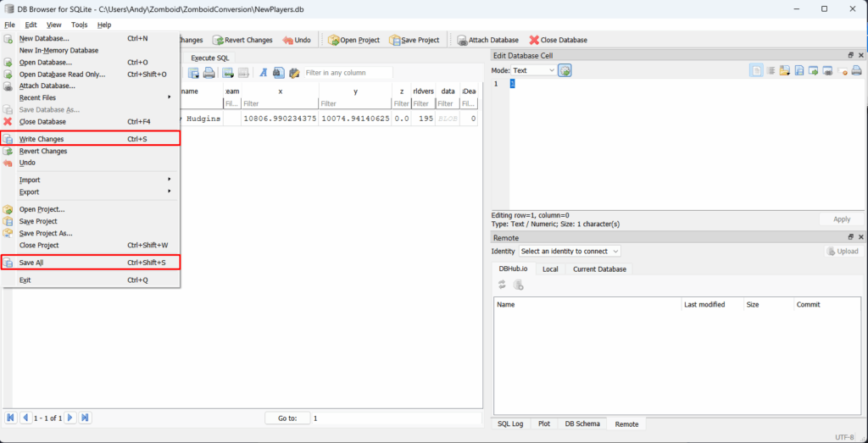Screen dimensions: 868x443
Task: Click the red Close Database toolbar icon
Action: 558,40
